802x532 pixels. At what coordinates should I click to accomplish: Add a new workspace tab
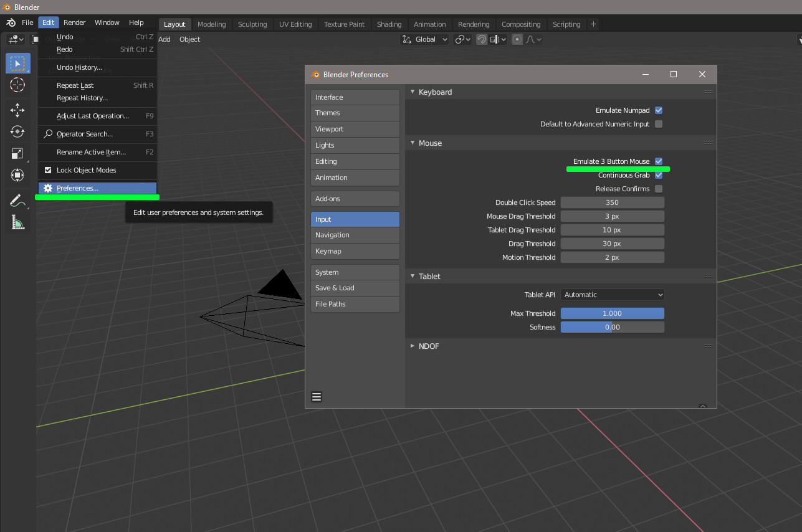pos(593,24)
